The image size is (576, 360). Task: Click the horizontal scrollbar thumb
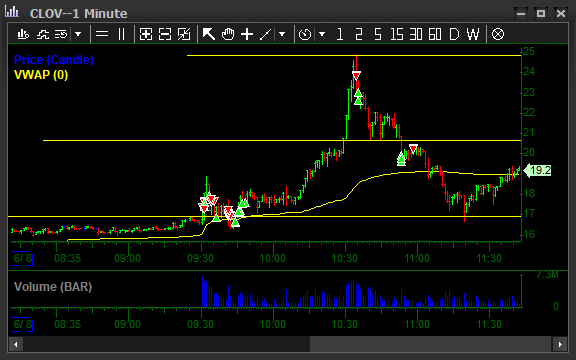click(x=431, y=344)
